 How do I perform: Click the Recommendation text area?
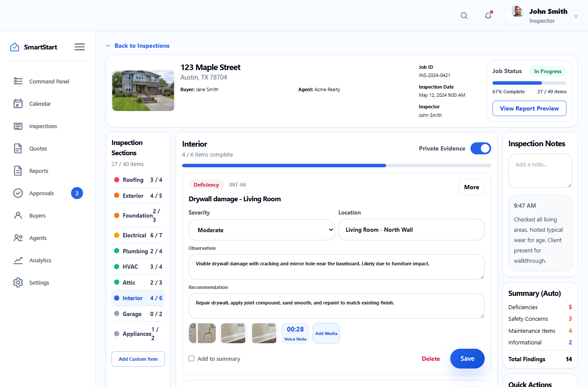pos(337,306)
